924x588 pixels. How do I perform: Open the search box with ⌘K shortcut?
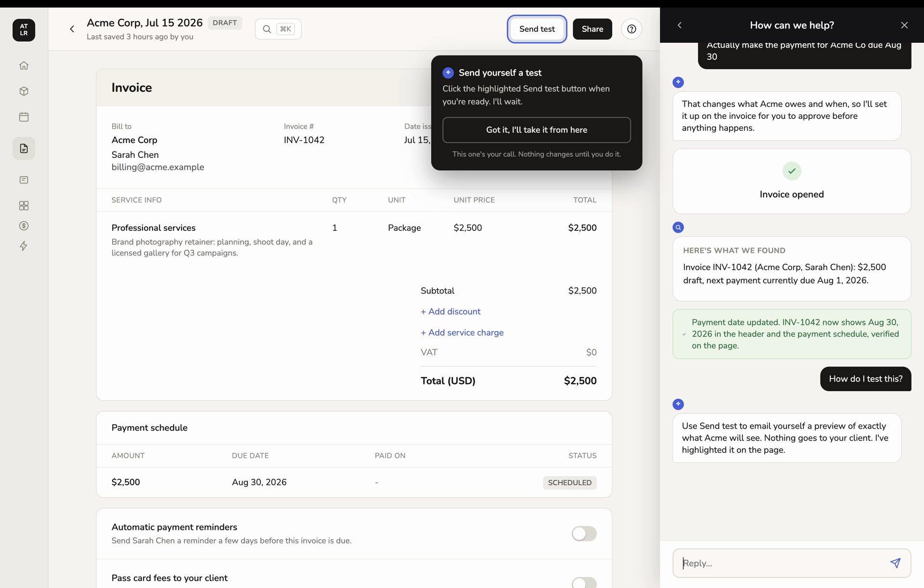(x=278, y=29)
